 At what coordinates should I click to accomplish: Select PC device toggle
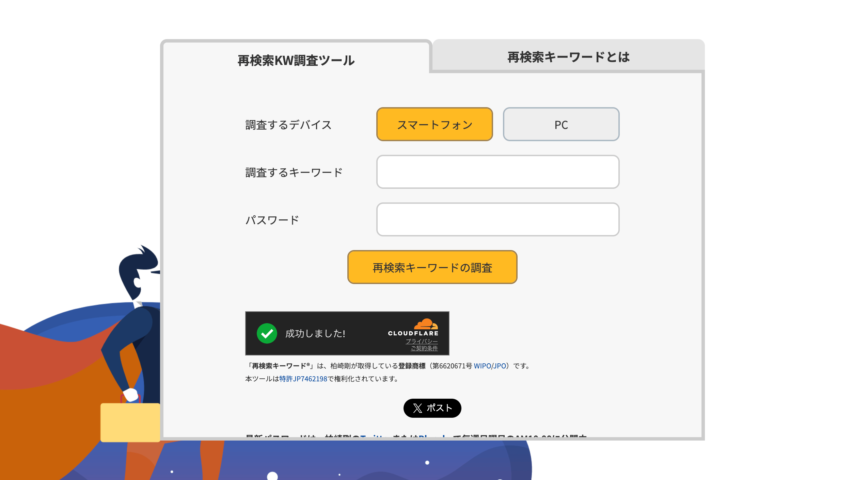coord(560,124)
